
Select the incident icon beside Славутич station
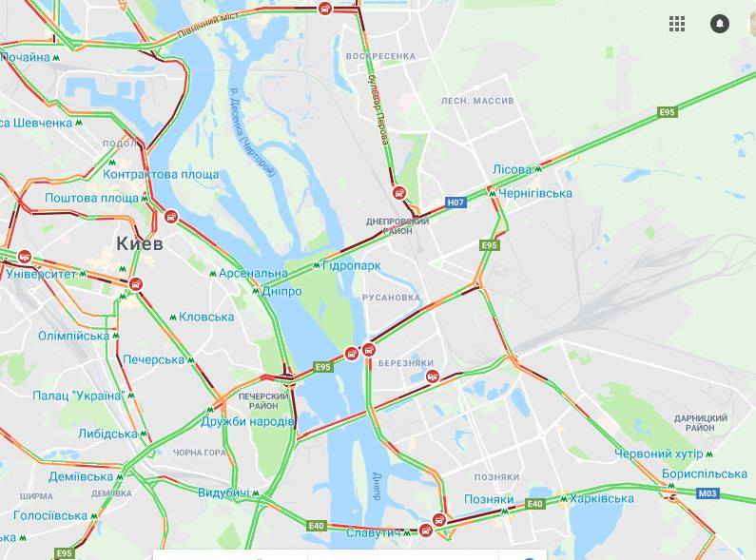tap(425, 531)
